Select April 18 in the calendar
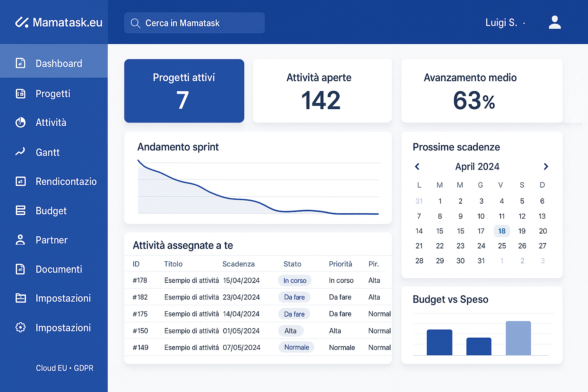588x392 pixels. tap(501, 231)
